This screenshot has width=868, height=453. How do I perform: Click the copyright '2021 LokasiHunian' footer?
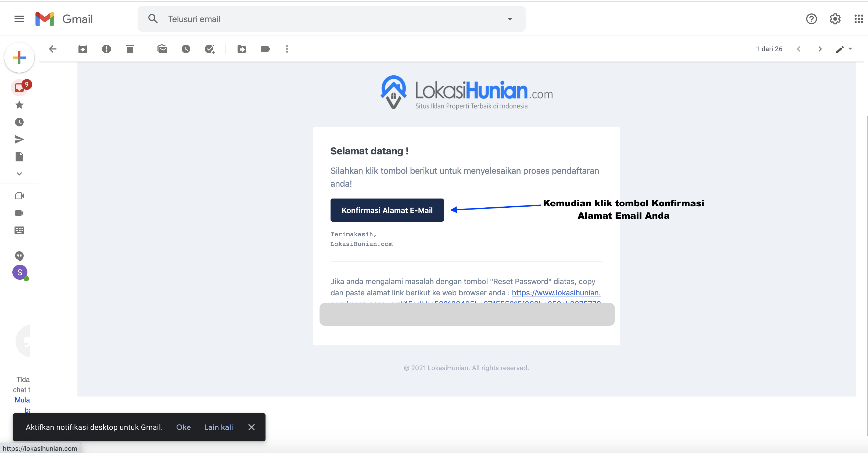click(x=466, y=368)
